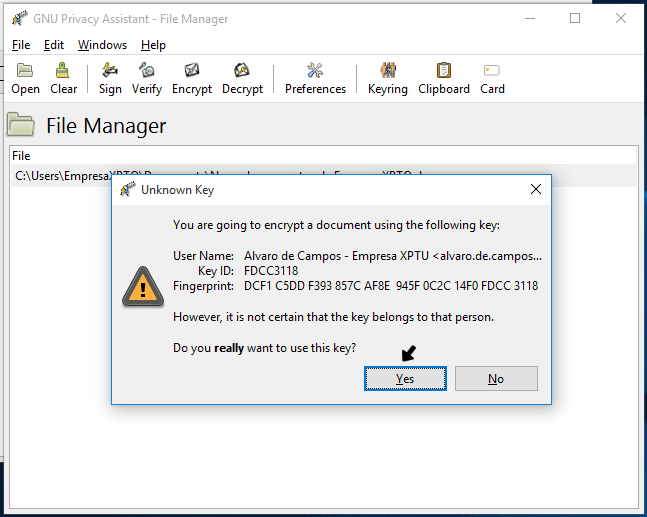This screenshot has height=517, width=647.
Task: Close the Unknown Key dialog
Action: pyautogui.click(x=536, y=189)
